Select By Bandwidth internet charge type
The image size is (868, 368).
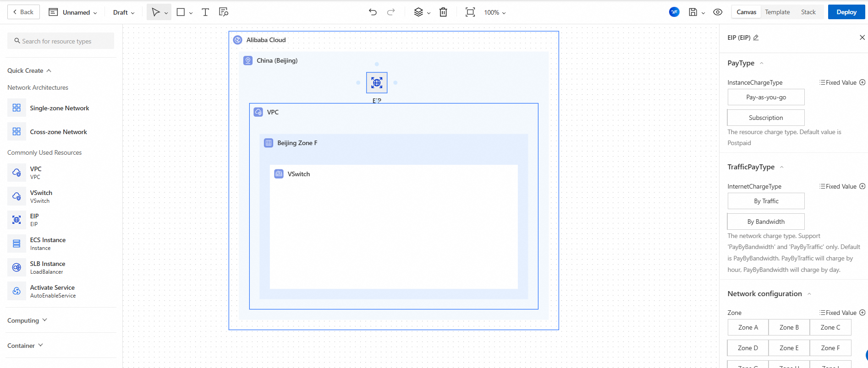766,222
